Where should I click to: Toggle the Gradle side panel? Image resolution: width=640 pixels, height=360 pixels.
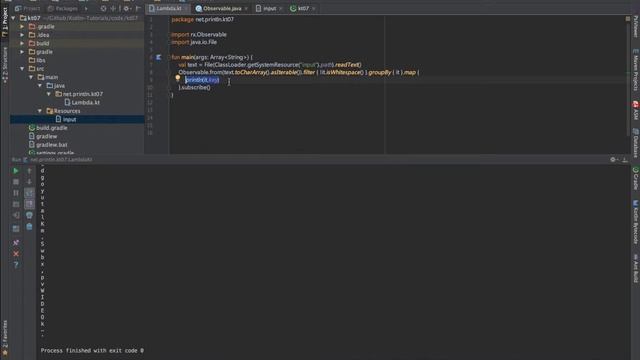pos(636,178)
